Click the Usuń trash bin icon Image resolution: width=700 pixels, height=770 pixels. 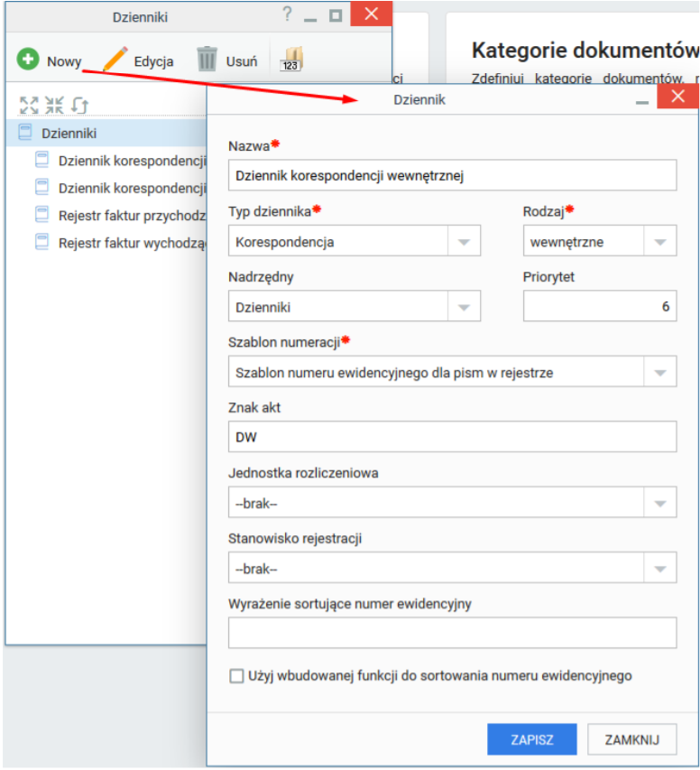[207, 59]
